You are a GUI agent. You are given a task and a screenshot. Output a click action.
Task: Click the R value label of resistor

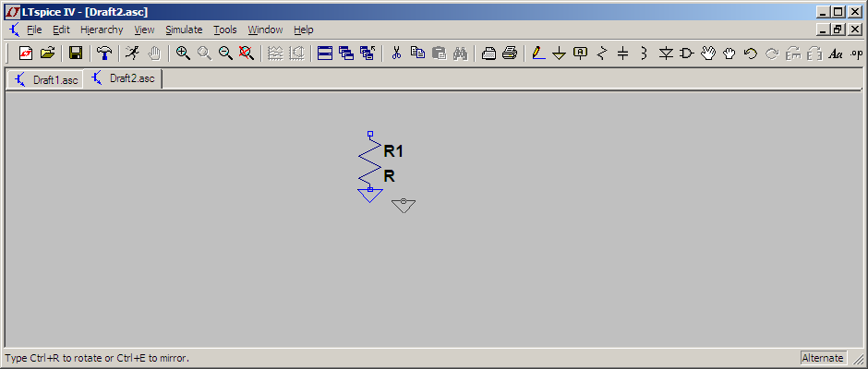point(389,176)
